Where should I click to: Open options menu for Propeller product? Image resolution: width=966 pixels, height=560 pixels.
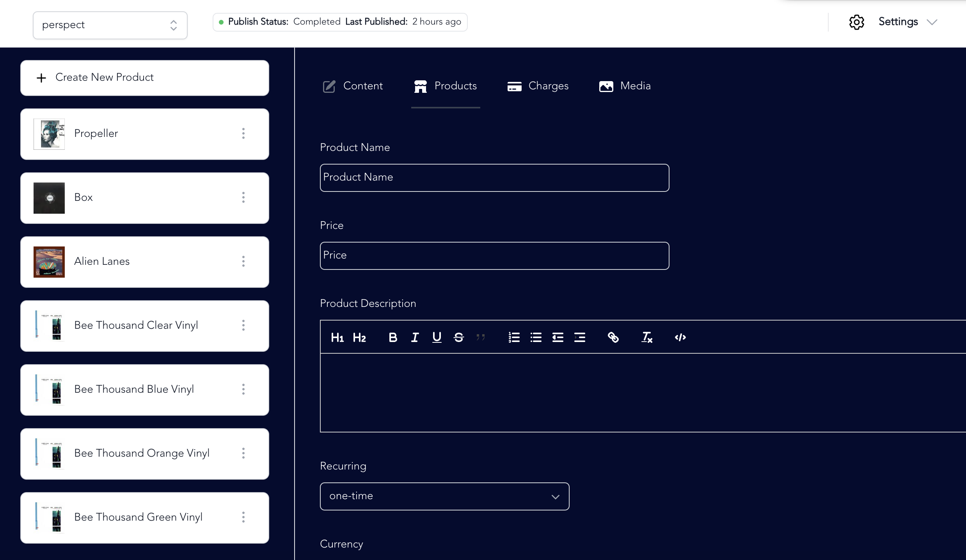[243, 133]
